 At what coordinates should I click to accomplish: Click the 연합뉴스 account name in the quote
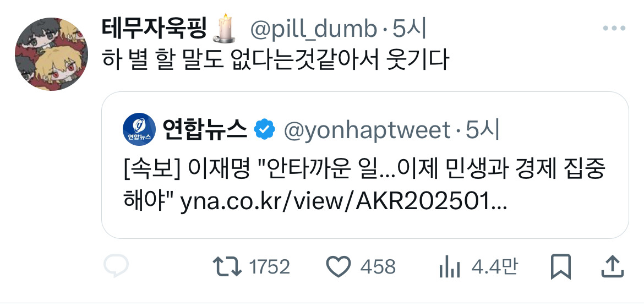205,129
